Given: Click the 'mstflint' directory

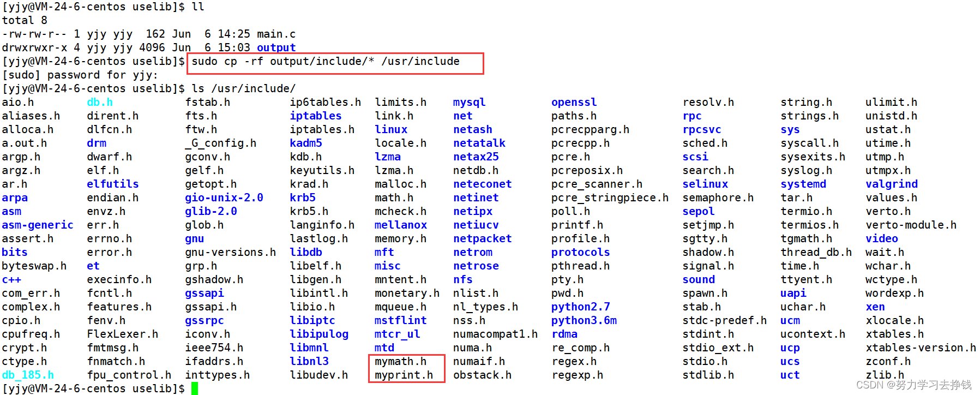Looking at the screenshot, I should pos(401,321).
